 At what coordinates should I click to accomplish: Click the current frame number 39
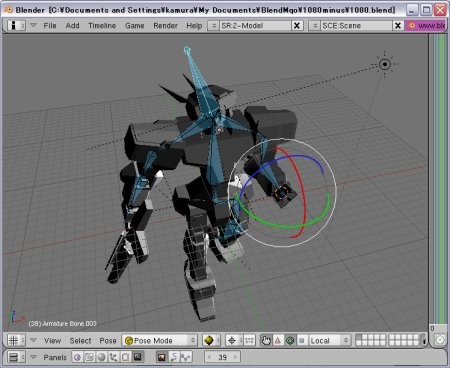point(222,357)
